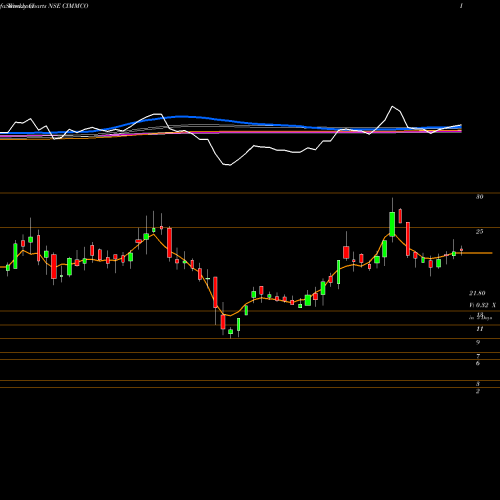The height and width of the screenshot is (500, 500).
Task: Click the tallest green candle near the 30 peak
Action: pos(392,224)
